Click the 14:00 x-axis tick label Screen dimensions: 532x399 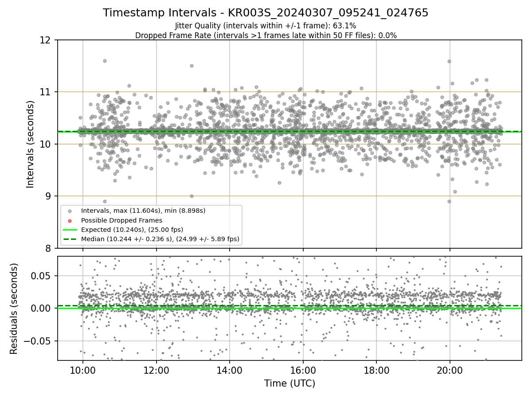pos(230,370)
